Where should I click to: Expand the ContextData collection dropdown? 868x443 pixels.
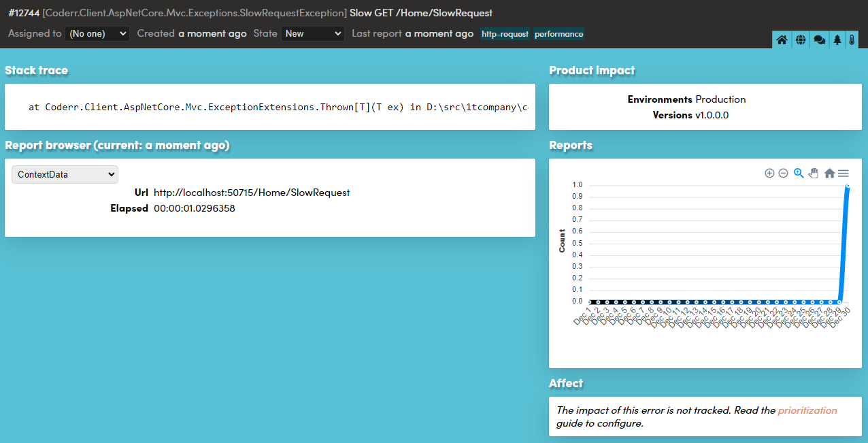[x=65, y=174]
